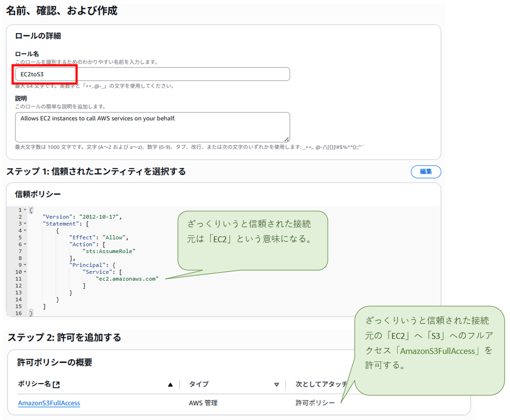Click the 説明 field label
Viewport: 510px width, 420px height.
click(x=21, y=98)
